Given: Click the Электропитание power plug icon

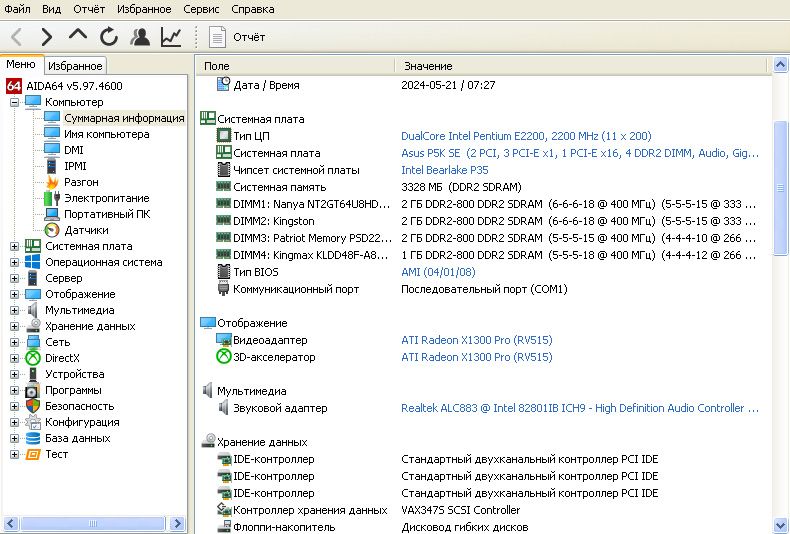Looking at the screenshot, I should 52,198.
